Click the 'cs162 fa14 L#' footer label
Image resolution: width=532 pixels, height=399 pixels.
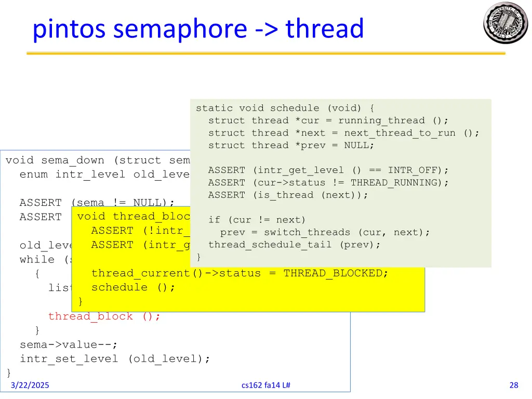coord(266,385)
